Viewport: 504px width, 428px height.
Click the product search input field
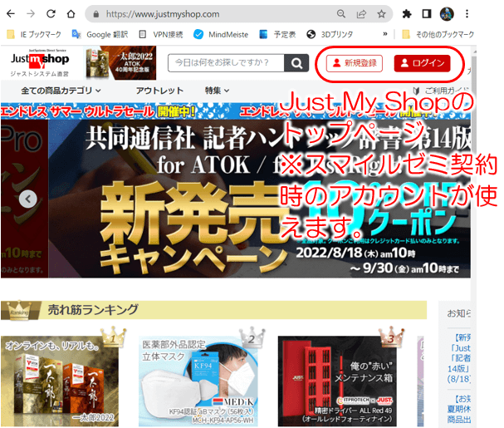point(226,63)
